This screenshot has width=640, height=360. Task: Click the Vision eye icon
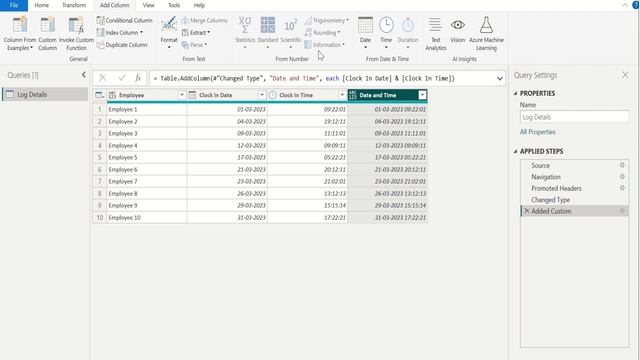(x=458, y=25)
